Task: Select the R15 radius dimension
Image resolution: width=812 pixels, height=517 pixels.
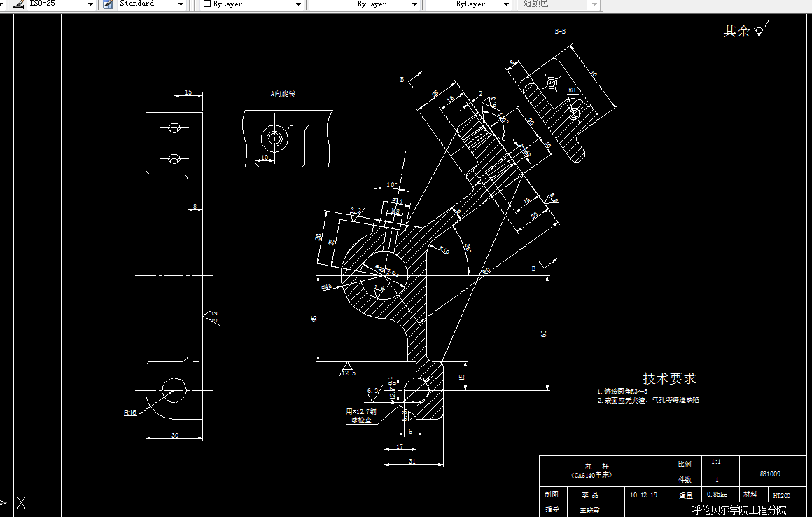Action: (x=130, y=413)
